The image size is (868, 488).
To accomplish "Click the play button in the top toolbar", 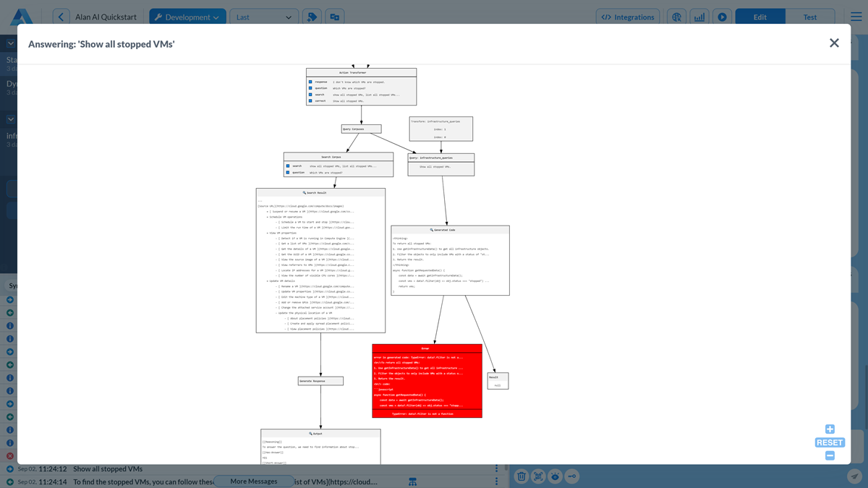I will [722, 16].
